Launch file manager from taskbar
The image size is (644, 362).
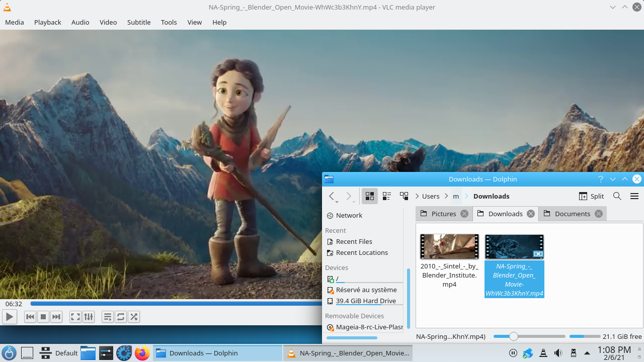coord(88,353)
